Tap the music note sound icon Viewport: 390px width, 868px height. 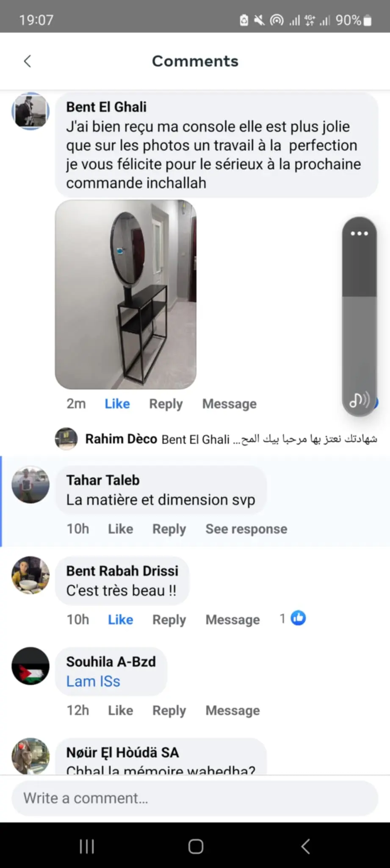pos(359,399)
